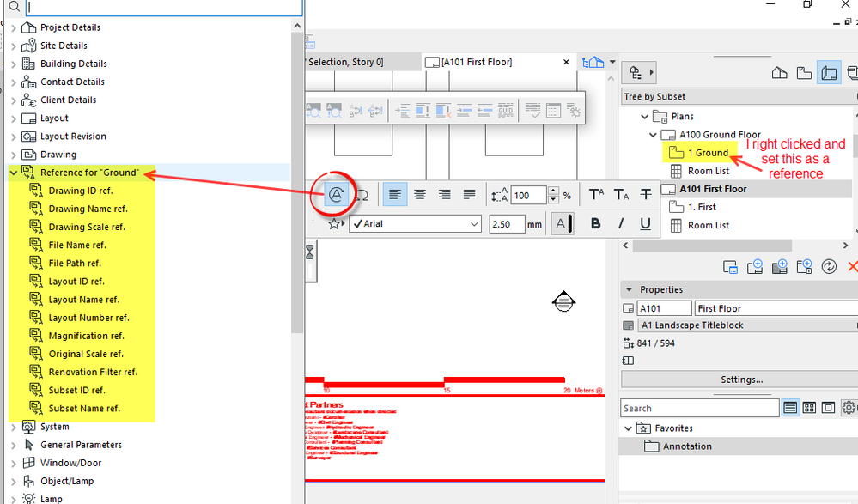
Task: Click the Layout Settings icon left of New Layout
Action: (730, 267)
